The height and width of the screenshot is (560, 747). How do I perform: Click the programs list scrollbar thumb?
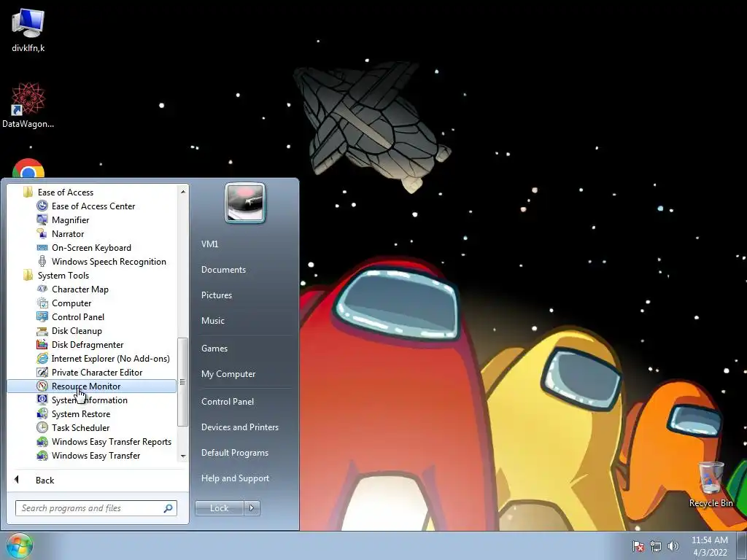[x=182, y=382]
